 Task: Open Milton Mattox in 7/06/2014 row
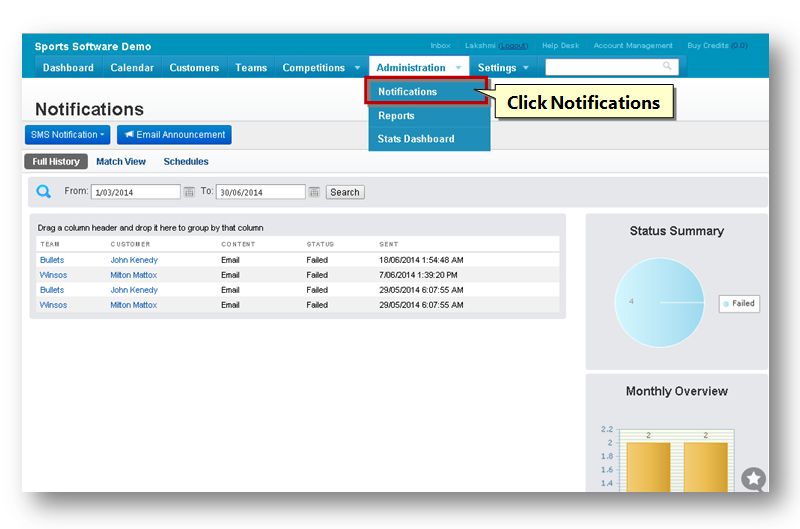pyautogui.click(x=134, y=275)
